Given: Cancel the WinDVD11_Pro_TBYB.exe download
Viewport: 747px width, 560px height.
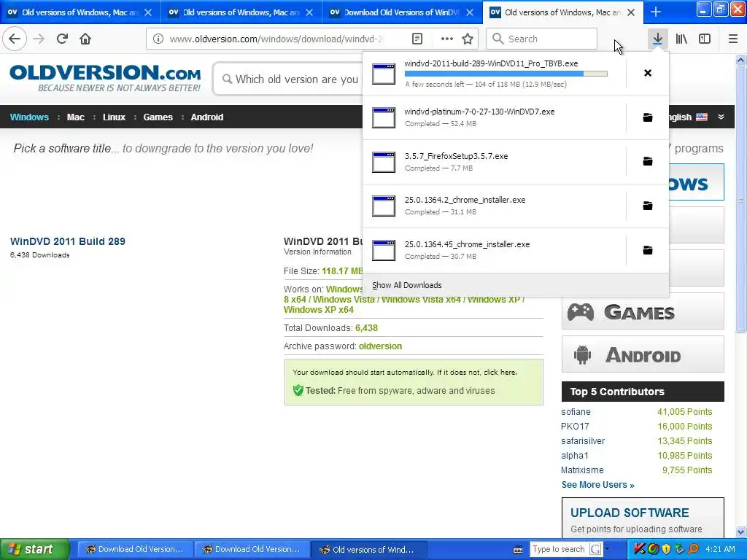Looking at the screenshot, I should click(648, 73).
